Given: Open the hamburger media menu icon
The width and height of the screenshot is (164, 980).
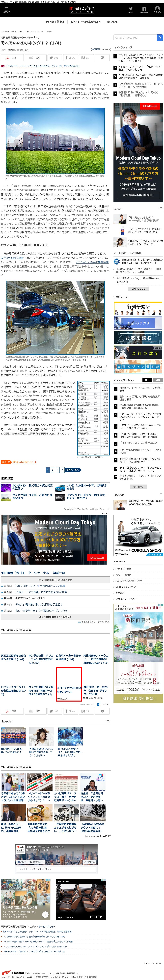Looking at the screenshot, I should click(x=6, y=10).
